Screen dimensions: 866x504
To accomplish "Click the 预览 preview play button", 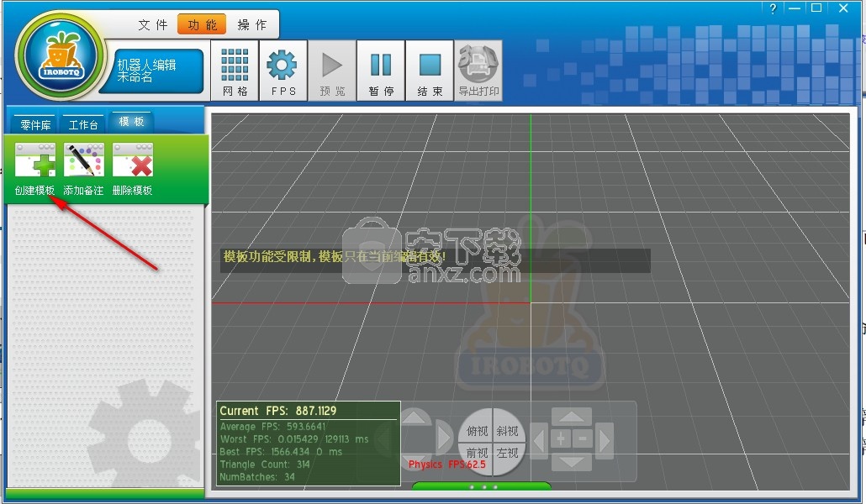I will pyautogui.click(x=331, y=70).
